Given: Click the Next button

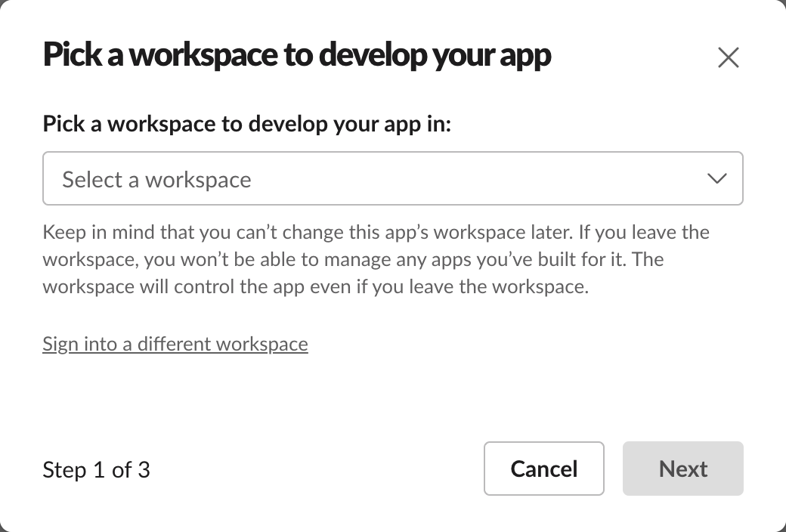Looking at the screenshot, I should [682, 469].
